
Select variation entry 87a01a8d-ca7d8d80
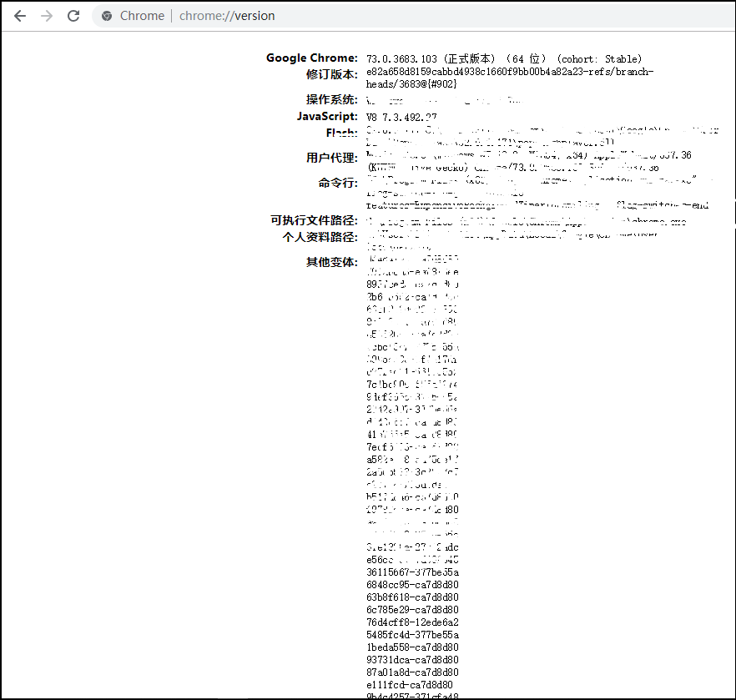click(x=412, y=672)
